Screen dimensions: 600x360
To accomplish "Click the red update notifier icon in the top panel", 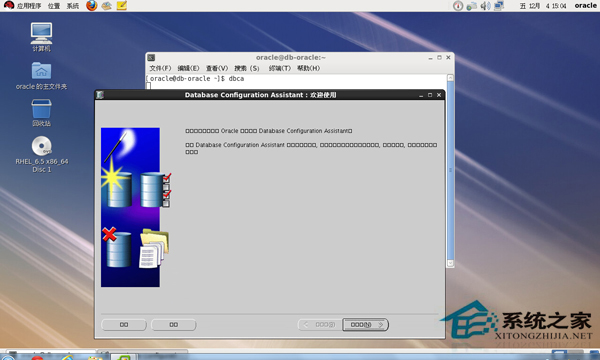I will (458, 6).
